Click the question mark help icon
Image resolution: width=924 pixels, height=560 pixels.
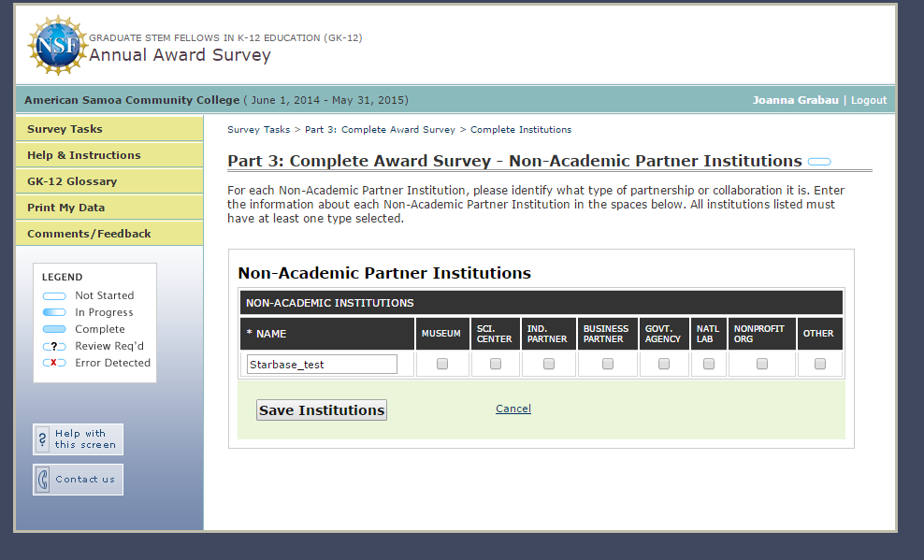click(42, 439)
